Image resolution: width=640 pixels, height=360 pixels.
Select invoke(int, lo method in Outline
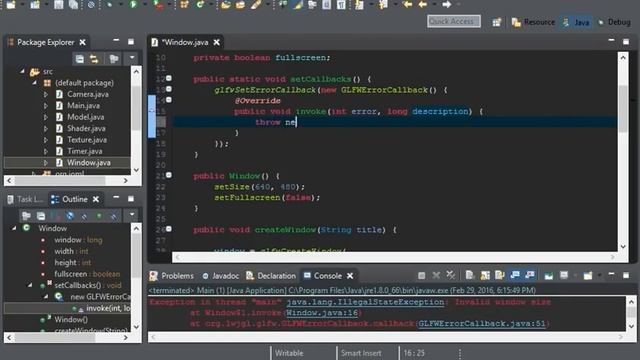(x=108, y=308)
